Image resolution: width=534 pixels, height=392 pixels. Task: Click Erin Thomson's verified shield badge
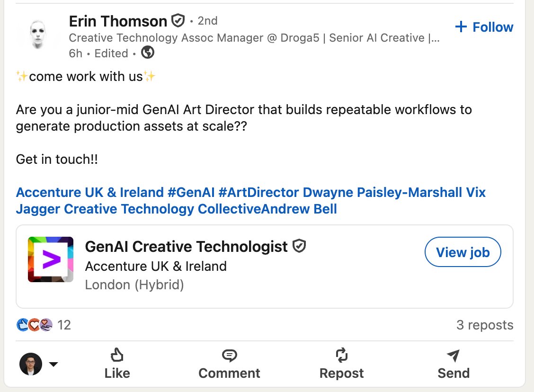(x=178, y=21)
